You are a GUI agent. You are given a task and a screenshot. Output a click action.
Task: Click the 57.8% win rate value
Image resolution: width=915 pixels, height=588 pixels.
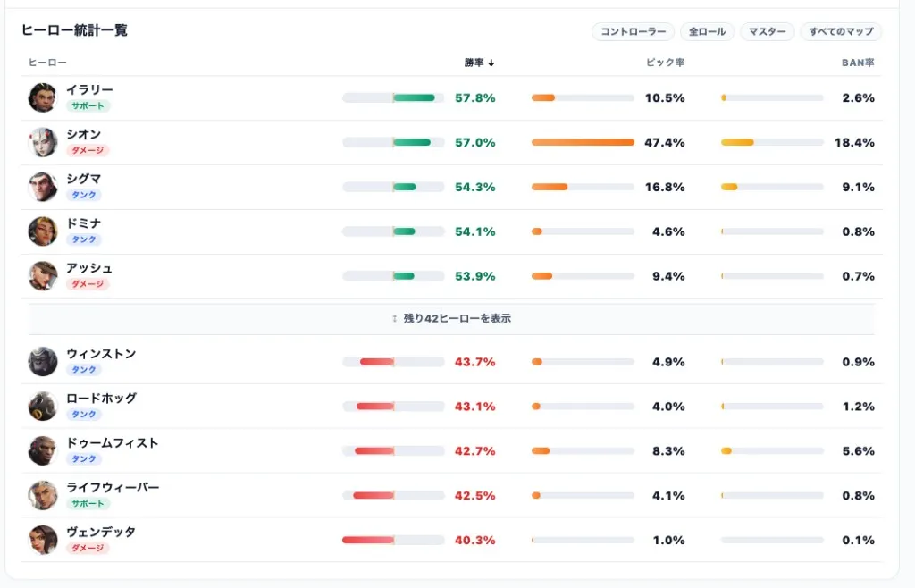pos(475,98)
